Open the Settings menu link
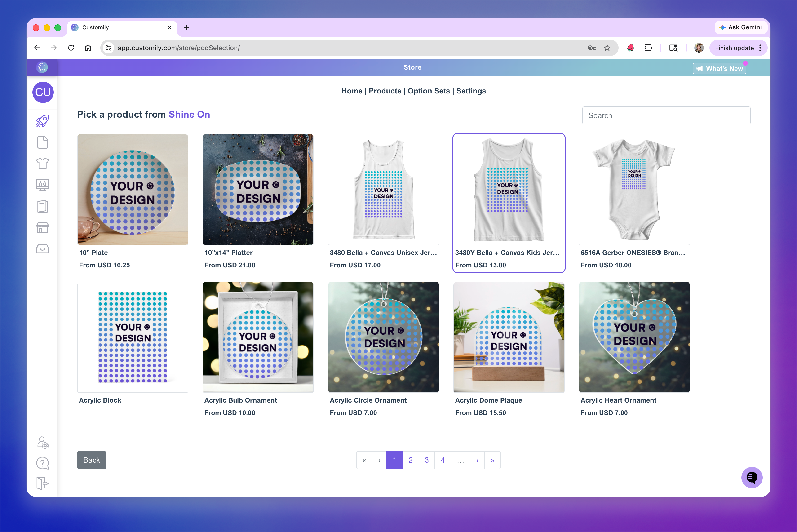This screenshot has height=532, width=797. [x=471, y=91]
